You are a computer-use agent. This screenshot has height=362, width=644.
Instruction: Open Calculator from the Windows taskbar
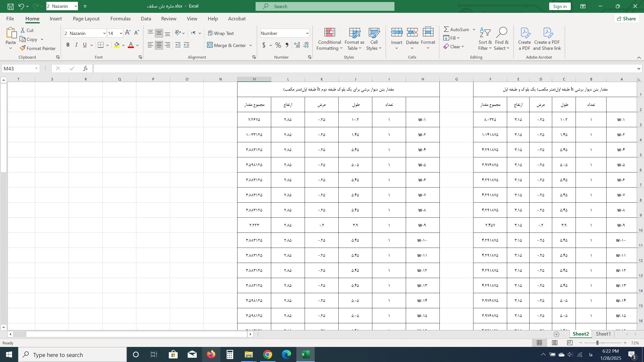230,355
